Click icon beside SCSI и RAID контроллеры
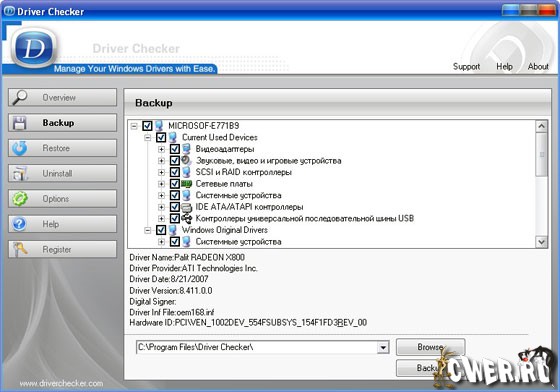560x392 pixels. tap(186, 172)
